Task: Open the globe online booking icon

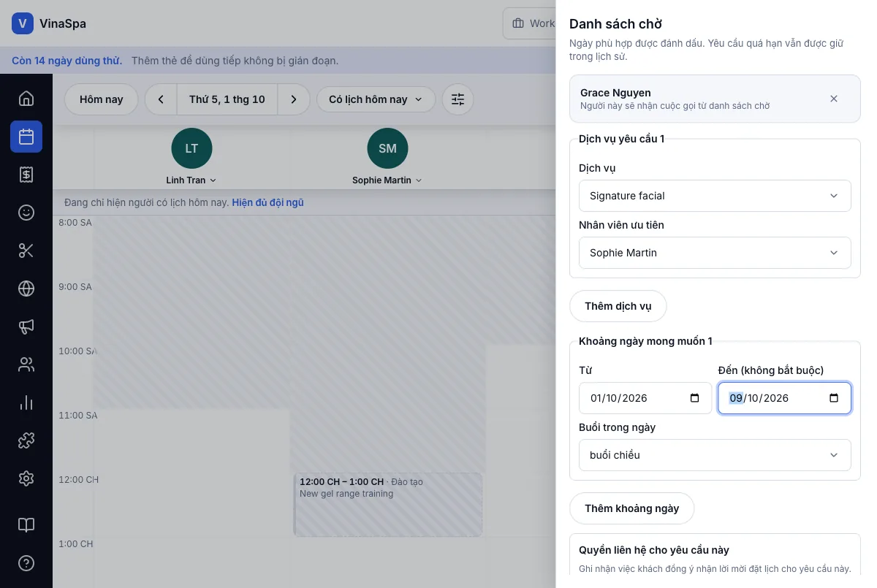Action: [26, 289]
